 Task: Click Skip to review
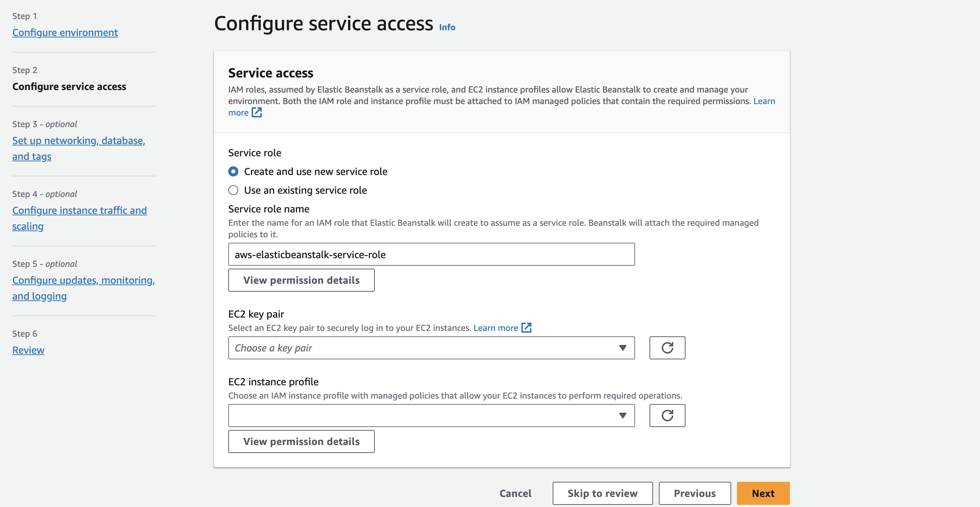pos(602,493)
